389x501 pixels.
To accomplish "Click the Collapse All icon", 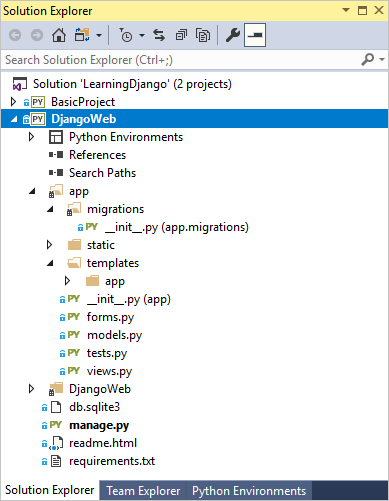I will tap(181, 35).
